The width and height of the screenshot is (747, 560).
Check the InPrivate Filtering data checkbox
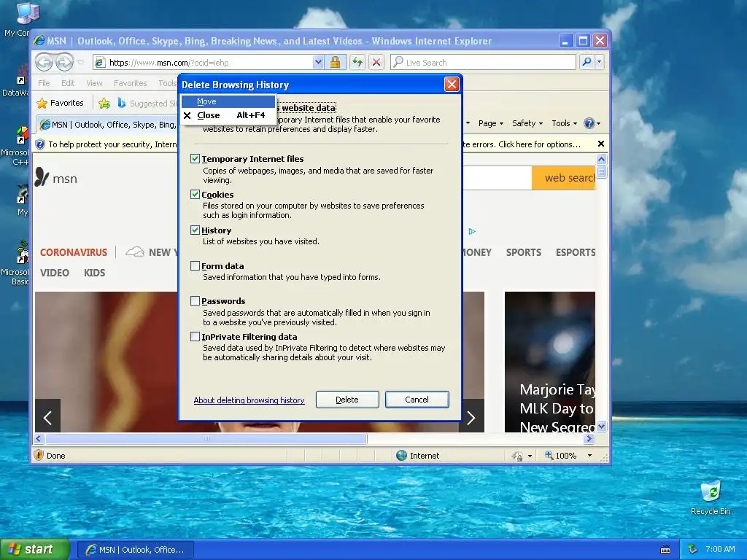click(195, 337)
